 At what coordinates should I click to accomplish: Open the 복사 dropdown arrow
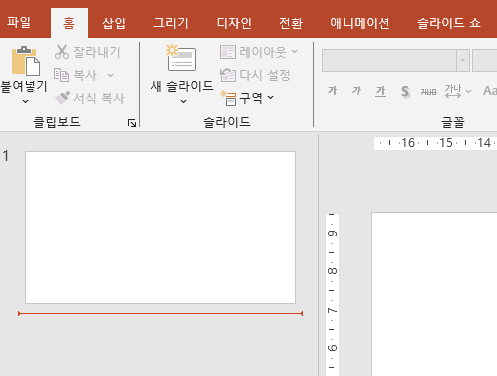click(110, 75)
